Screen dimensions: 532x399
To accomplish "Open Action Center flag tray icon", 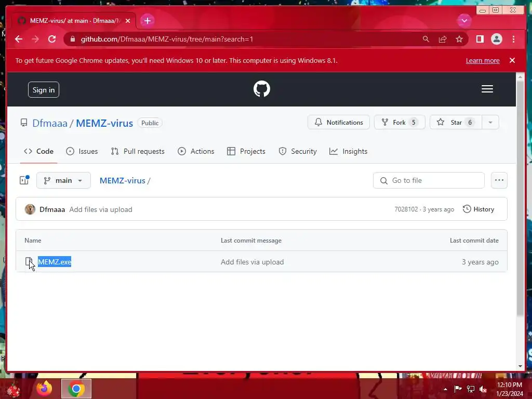I will (x=458, y=389).
